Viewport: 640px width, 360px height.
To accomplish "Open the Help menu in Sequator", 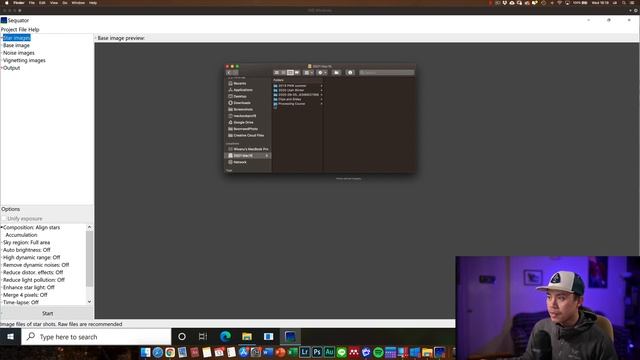I will coord(34,29).
